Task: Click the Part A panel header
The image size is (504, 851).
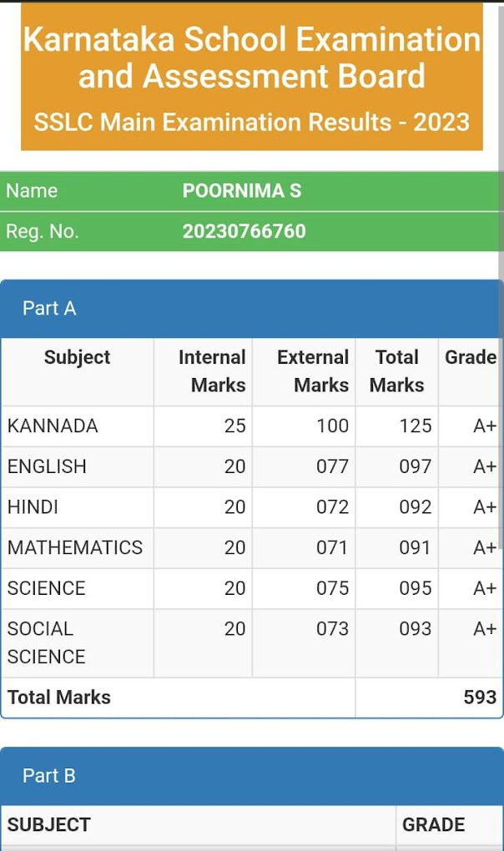Action: pyautogui.click(x=252, y=308)
